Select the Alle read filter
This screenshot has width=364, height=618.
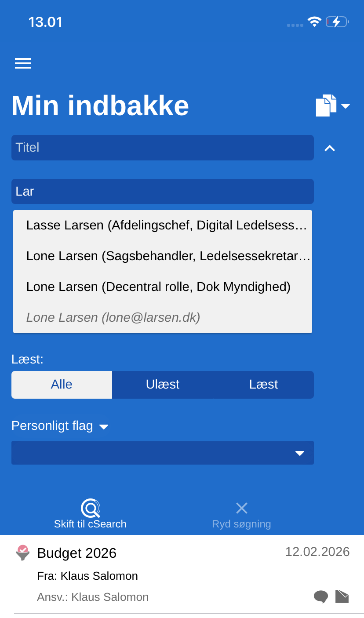62,385
